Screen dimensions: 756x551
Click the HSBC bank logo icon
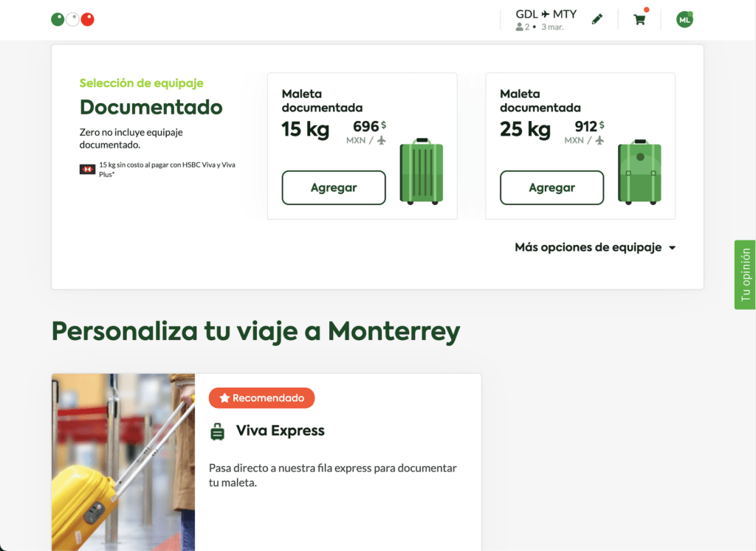point(87,170)
